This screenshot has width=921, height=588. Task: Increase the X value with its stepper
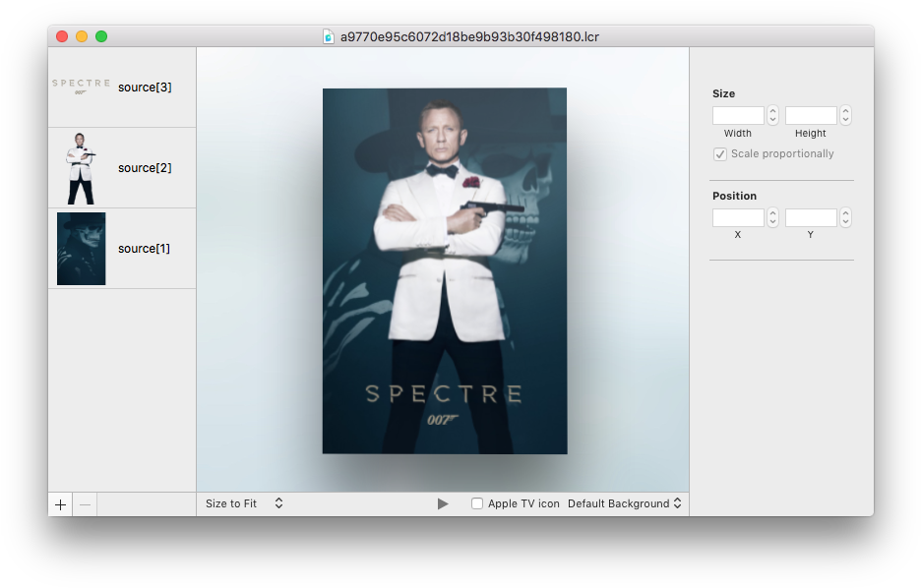click(x=771, y=212)
